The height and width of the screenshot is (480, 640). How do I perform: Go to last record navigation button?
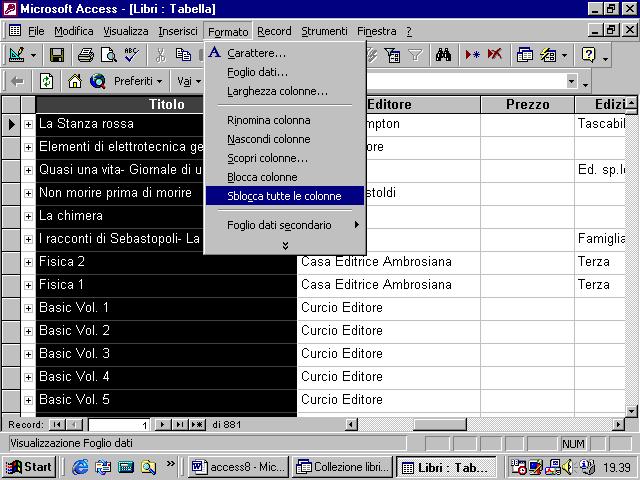click(180, 424)
